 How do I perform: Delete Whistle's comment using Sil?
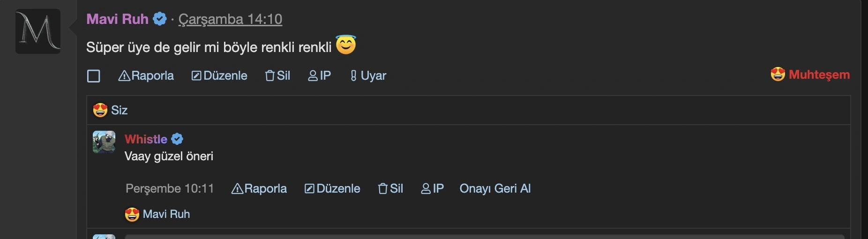(x=390, y=189)
